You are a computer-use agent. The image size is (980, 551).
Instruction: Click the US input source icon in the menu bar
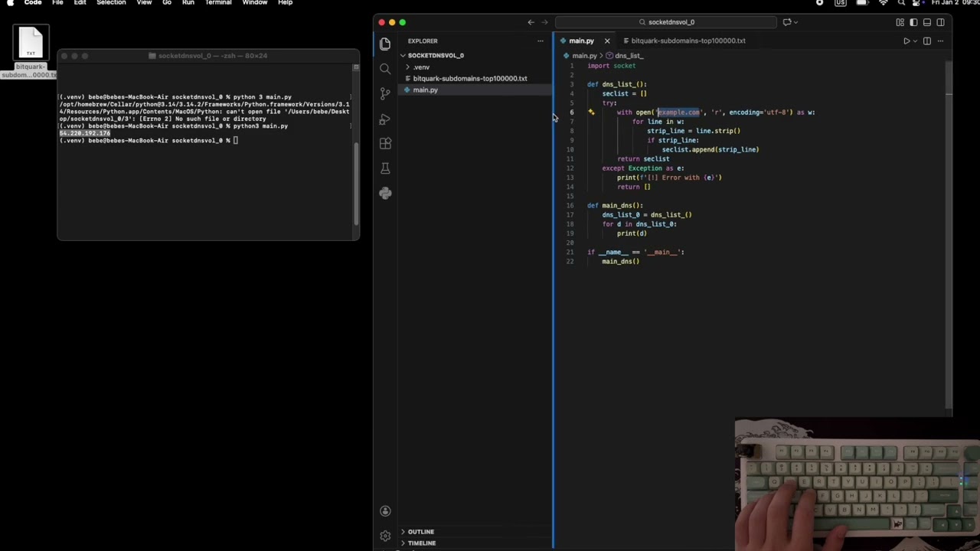pos(841,3)
